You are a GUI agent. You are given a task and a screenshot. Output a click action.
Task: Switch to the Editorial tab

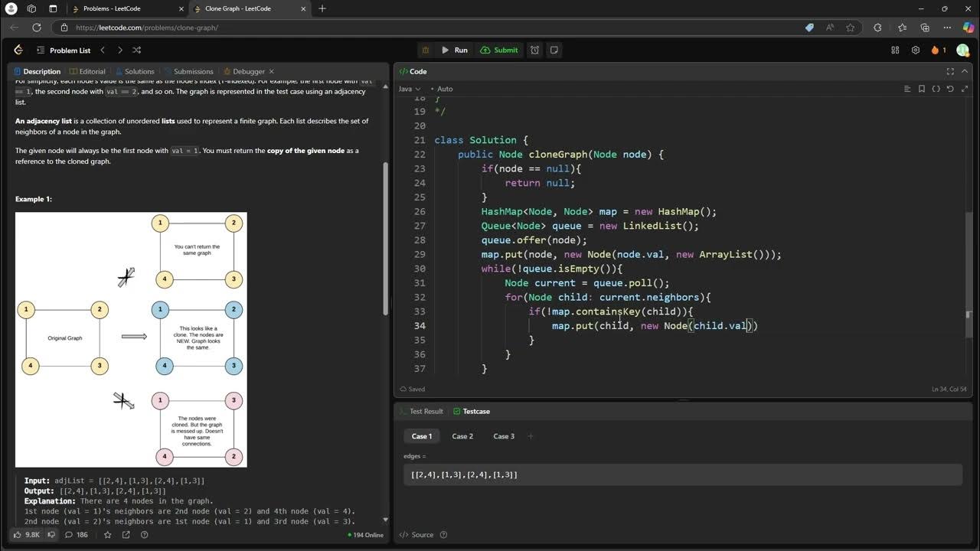click(87, 71)
